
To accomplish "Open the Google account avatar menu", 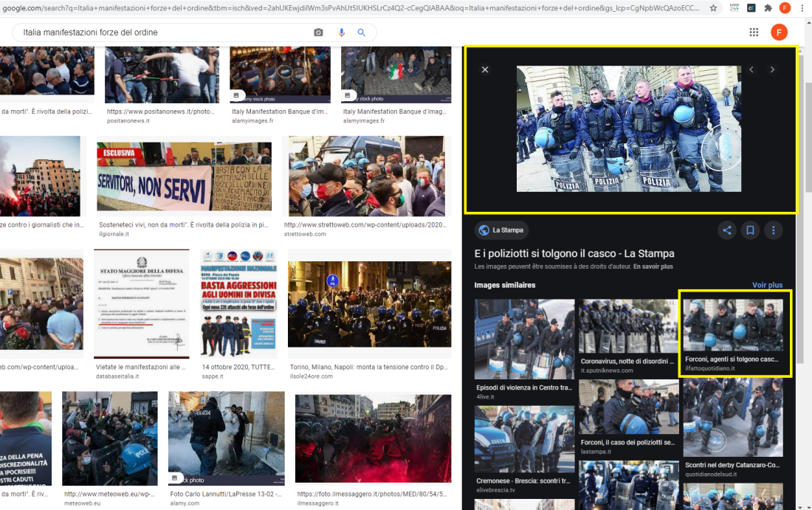I will click(779, 32).
